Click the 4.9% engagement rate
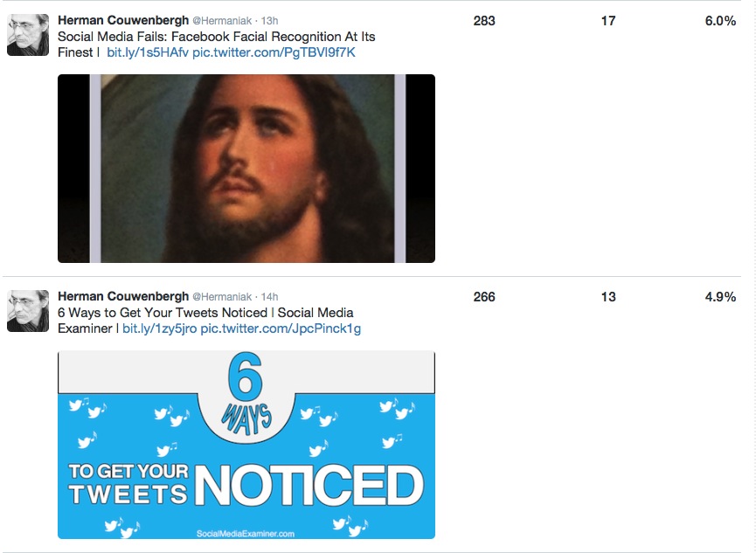This screenshot has height=553, width=756. 720,297
